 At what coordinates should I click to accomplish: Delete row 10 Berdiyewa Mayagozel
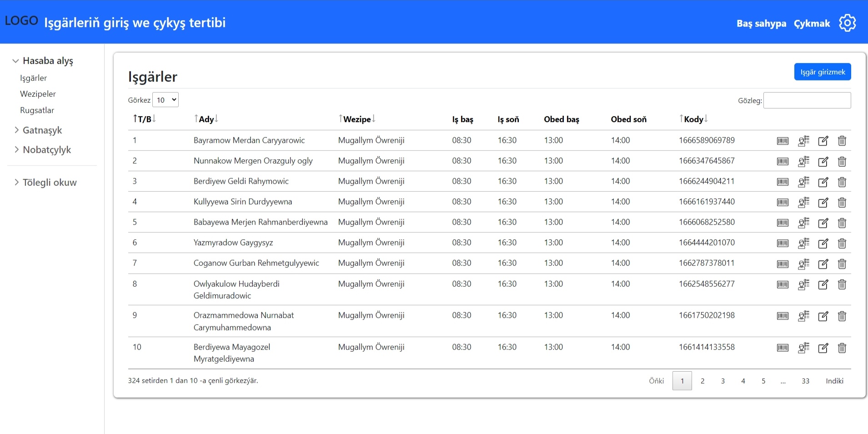pos(842,348)
